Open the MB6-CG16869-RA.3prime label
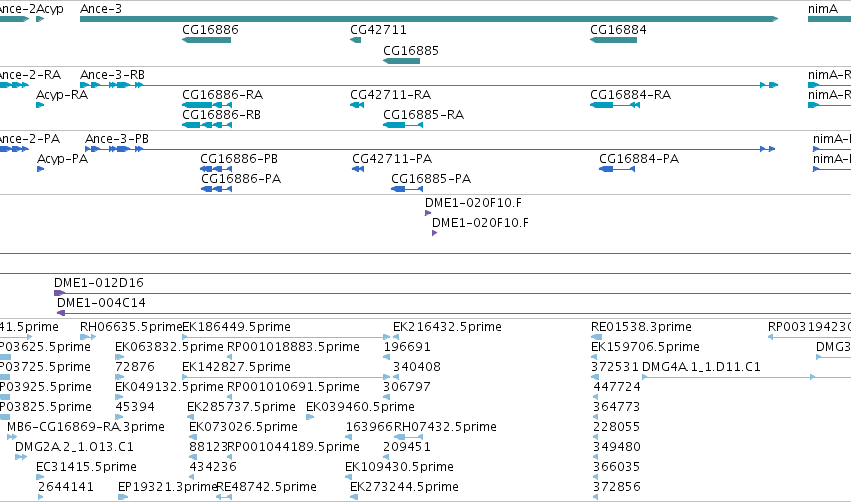 [x=86, y=427]
